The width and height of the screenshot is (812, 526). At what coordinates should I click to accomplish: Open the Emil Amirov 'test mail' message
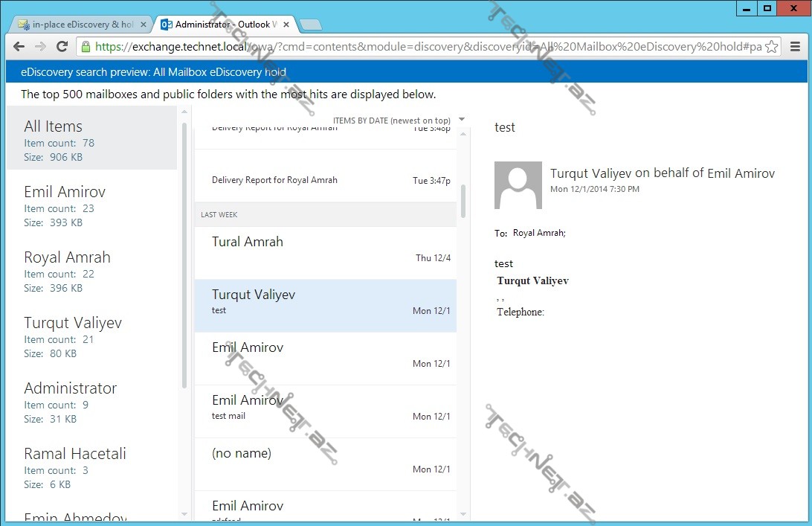pos(325,408)
